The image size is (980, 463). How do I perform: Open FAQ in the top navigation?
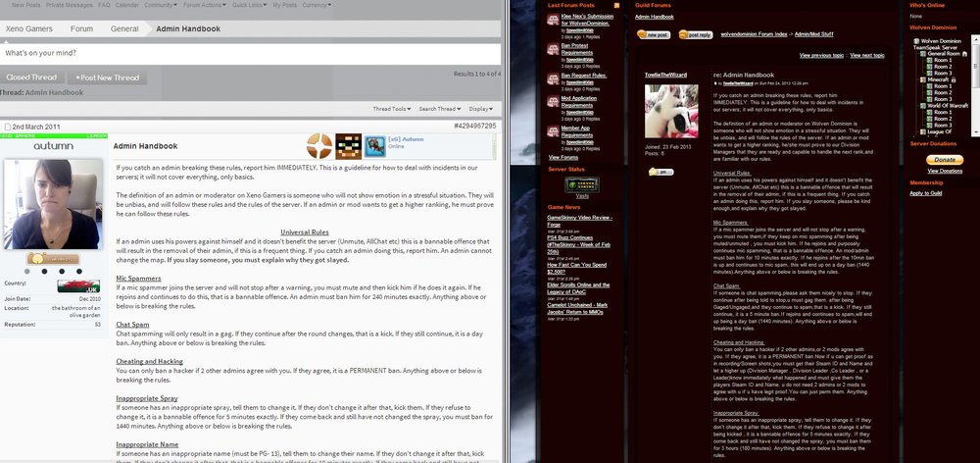(x=104, y=5)
